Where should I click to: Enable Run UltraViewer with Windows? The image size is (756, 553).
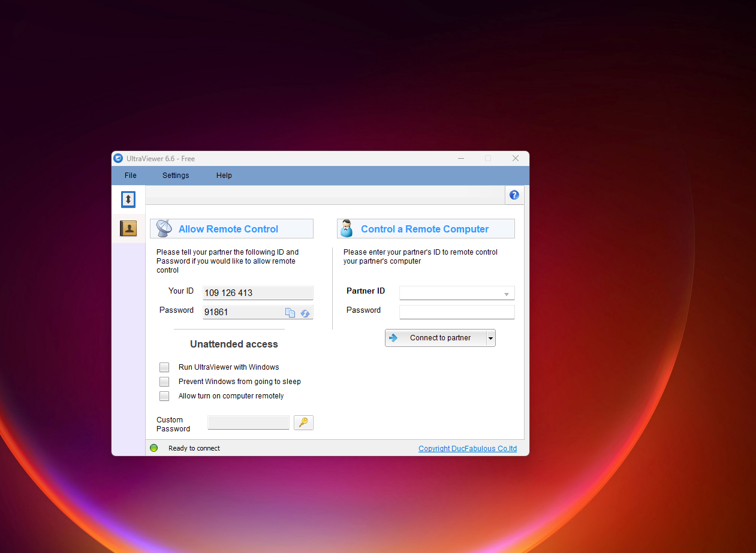point(164,367)
